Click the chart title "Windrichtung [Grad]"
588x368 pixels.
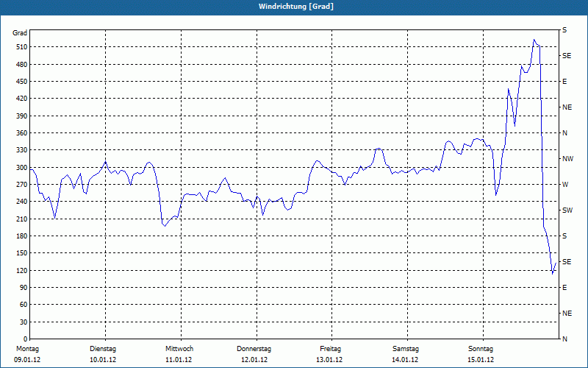coord(296,7)
